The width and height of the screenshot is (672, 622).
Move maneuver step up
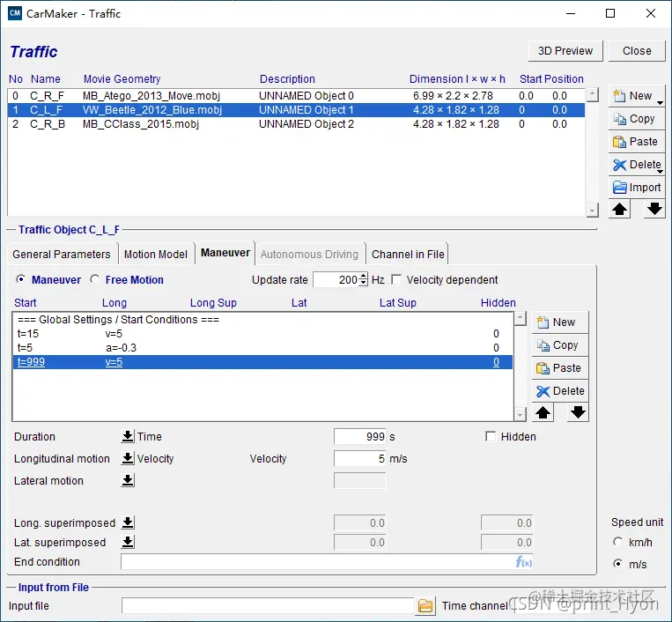click(543, 413)
